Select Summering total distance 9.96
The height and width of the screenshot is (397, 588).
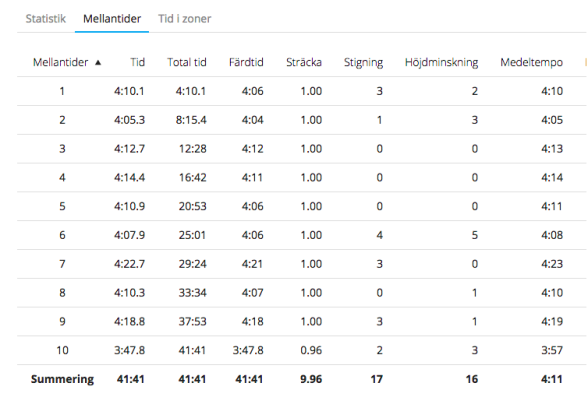click(311, 379)
